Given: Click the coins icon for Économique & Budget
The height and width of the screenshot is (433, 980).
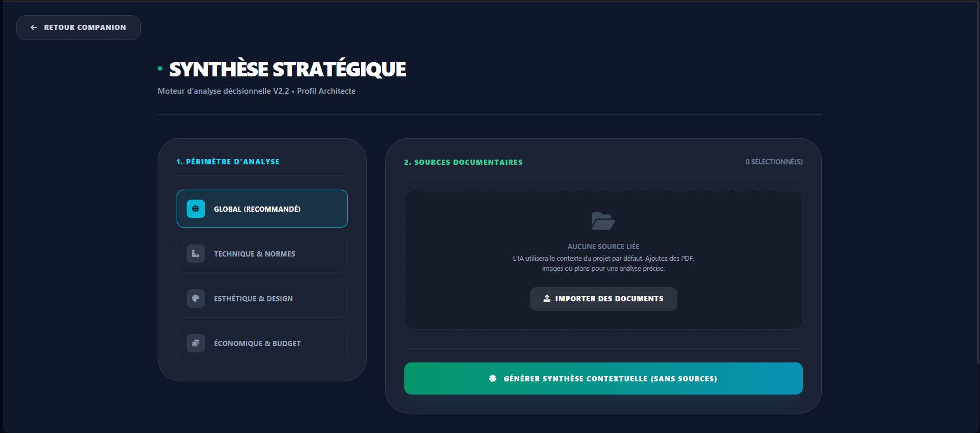Looking at the screenshot, I should pyautogui.click(x=196, y=343).
